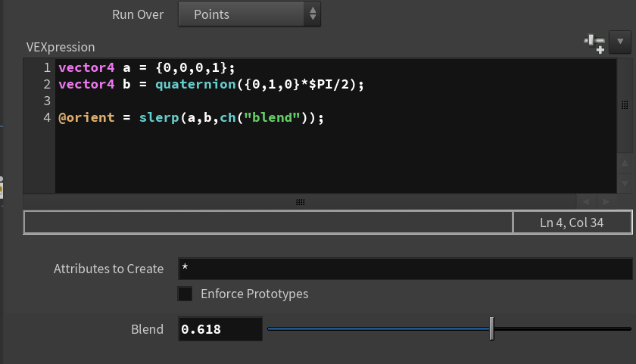Click the Run Over label

138,14
